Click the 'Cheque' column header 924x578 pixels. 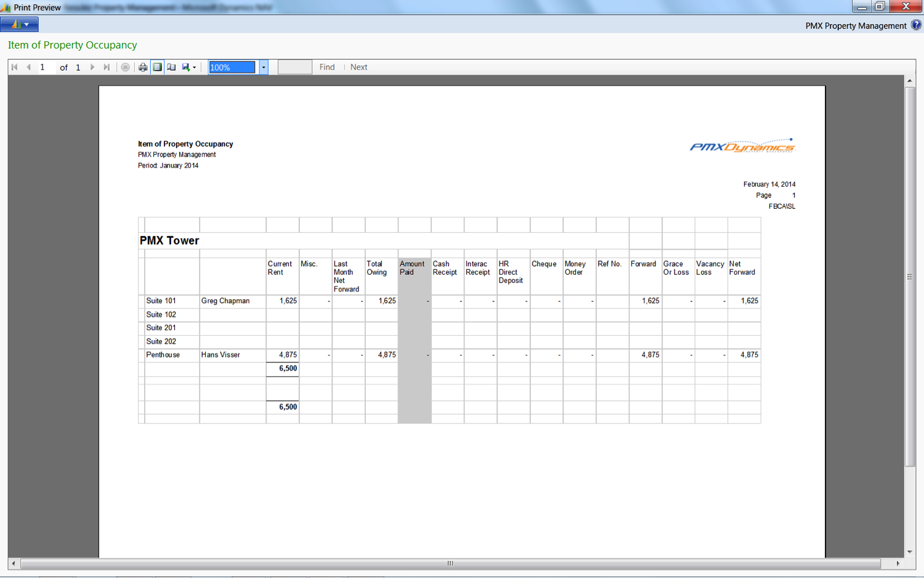click(544, 264)
